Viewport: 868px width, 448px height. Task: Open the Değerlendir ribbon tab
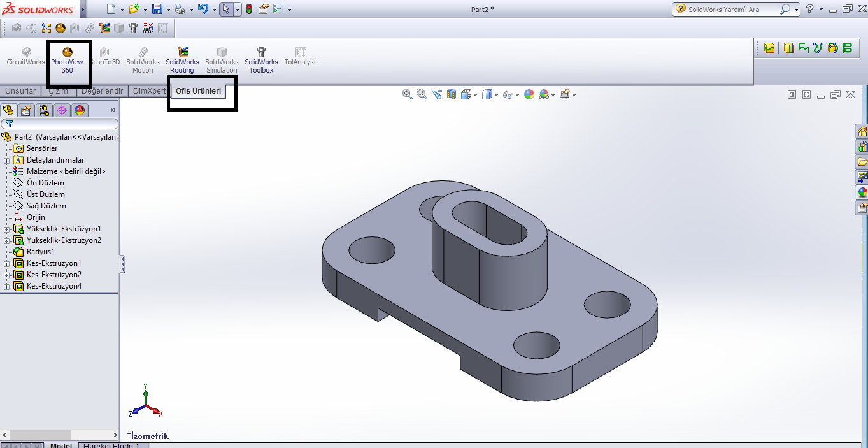pos(103,90)
